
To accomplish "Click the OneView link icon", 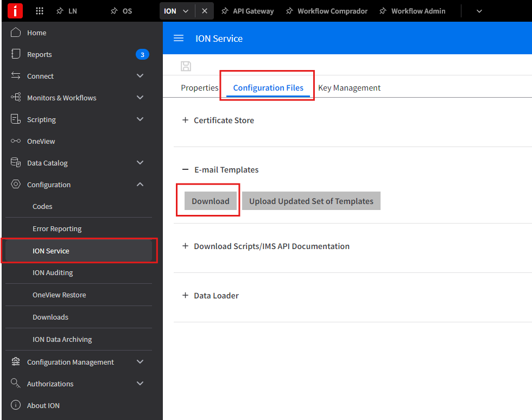I will tap(16, 141).
